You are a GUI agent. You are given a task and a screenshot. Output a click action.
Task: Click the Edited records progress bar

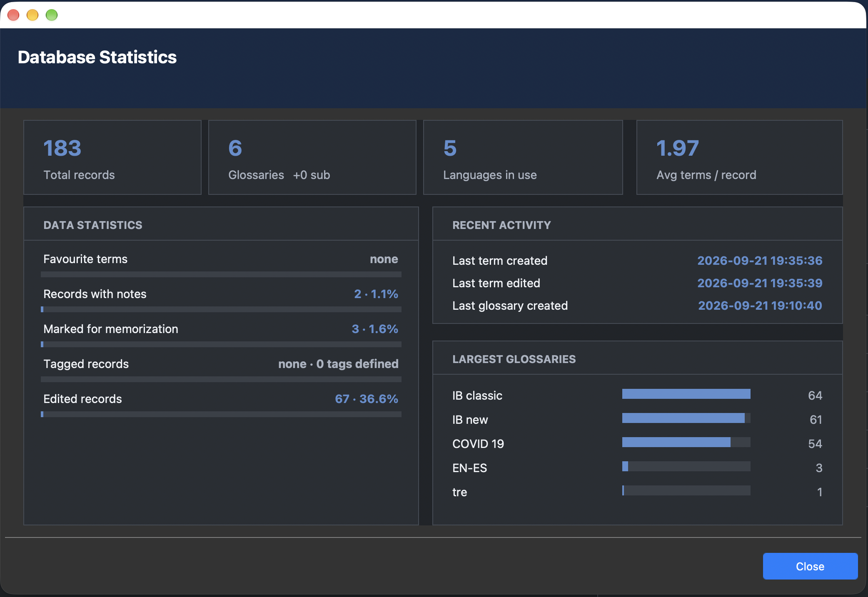coord(221,414)
